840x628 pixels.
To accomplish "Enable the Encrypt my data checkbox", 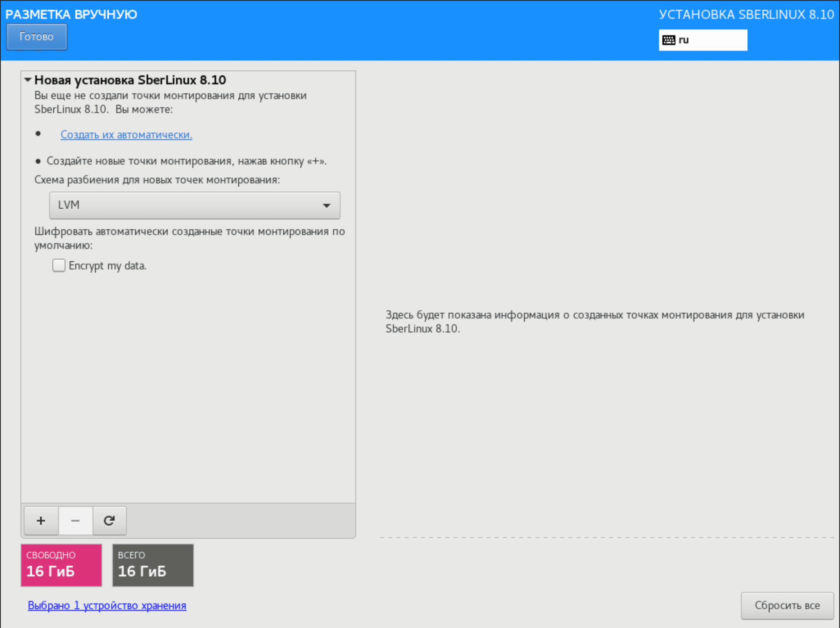I will click(x=59, y=265).
